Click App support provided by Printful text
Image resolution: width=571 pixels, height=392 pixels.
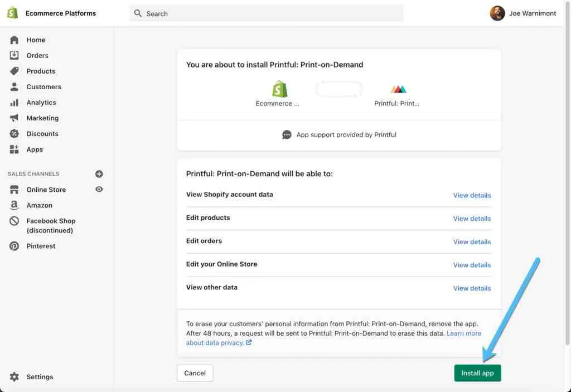pos(346,135)
